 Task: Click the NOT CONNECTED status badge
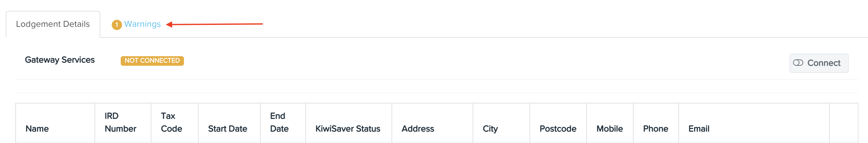click(152, 61)
